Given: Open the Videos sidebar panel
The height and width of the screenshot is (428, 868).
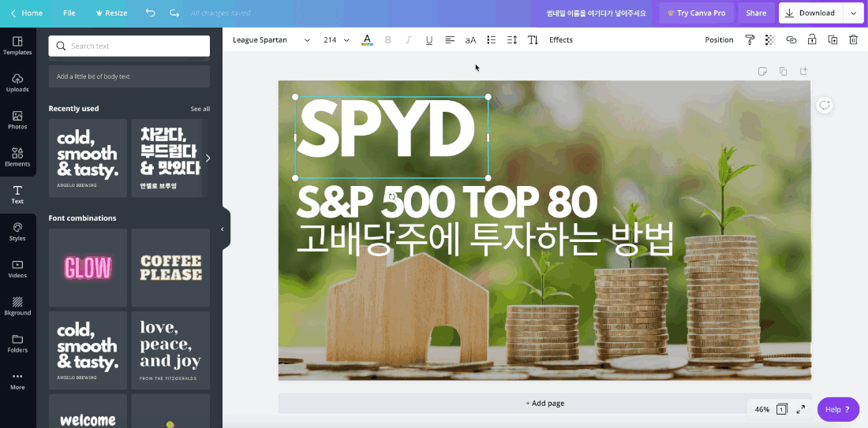Looking at the screenshot, I should pos(17,270).
